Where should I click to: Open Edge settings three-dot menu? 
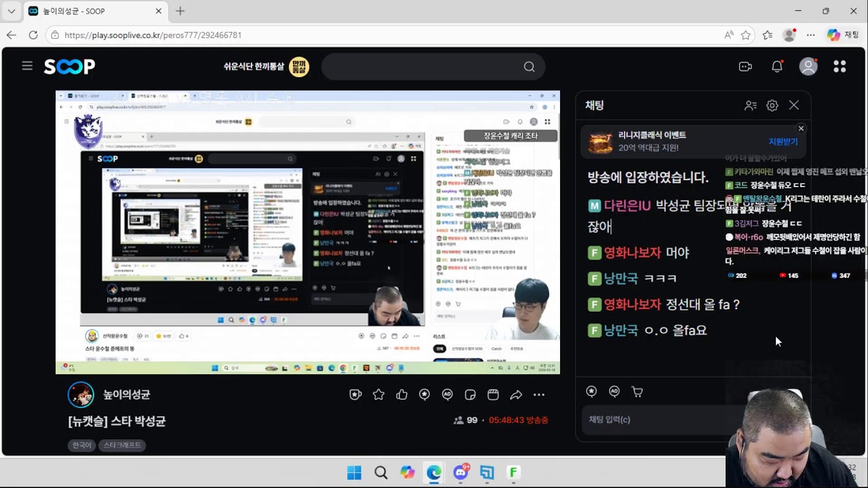coord(811,35)
